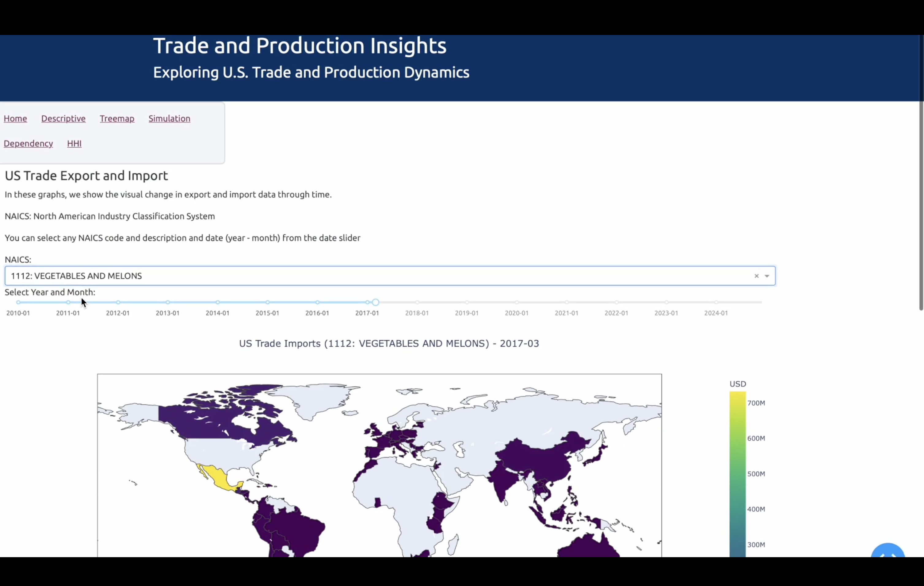Image resolution: width=924 pixels, height=586 pixels.
Task: Open the Dependency page link
Action: coord(29,143)
